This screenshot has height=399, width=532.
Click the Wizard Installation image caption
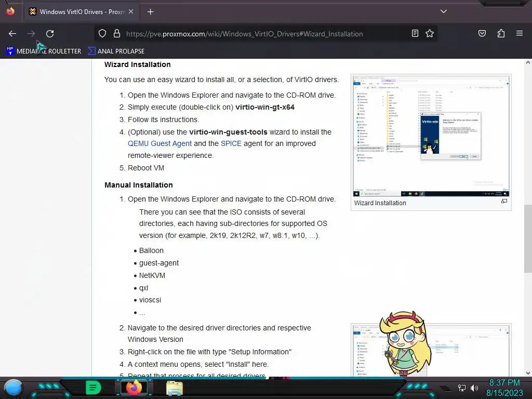click(x=380, y=203)
